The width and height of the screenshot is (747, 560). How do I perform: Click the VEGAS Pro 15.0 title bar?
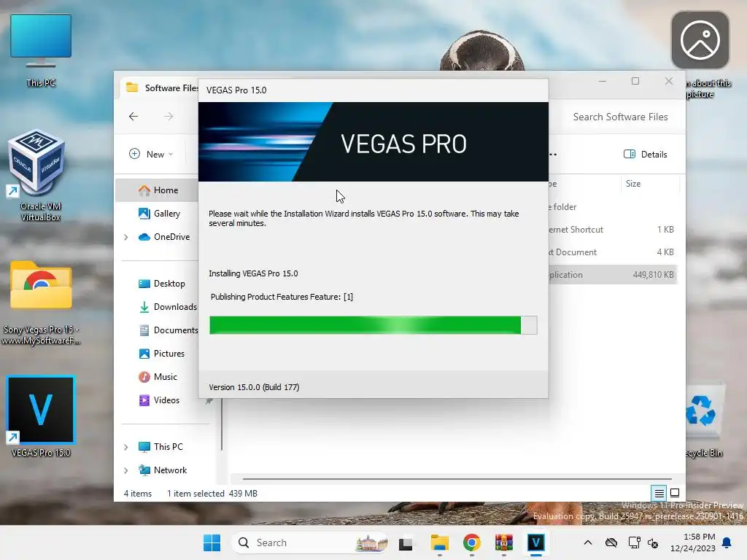[x=373, y=90]
